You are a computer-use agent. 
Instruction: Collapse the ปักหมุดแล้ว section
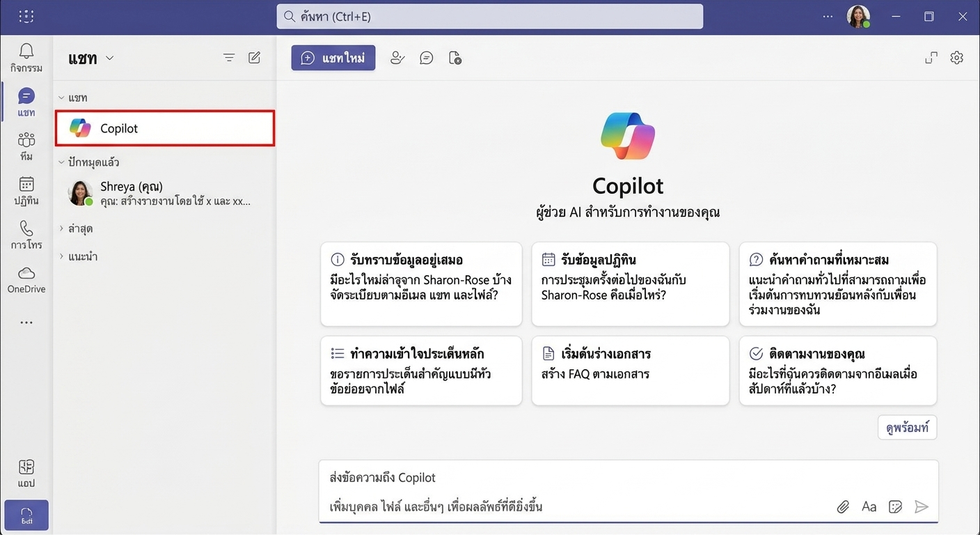(x=61, y=162)
